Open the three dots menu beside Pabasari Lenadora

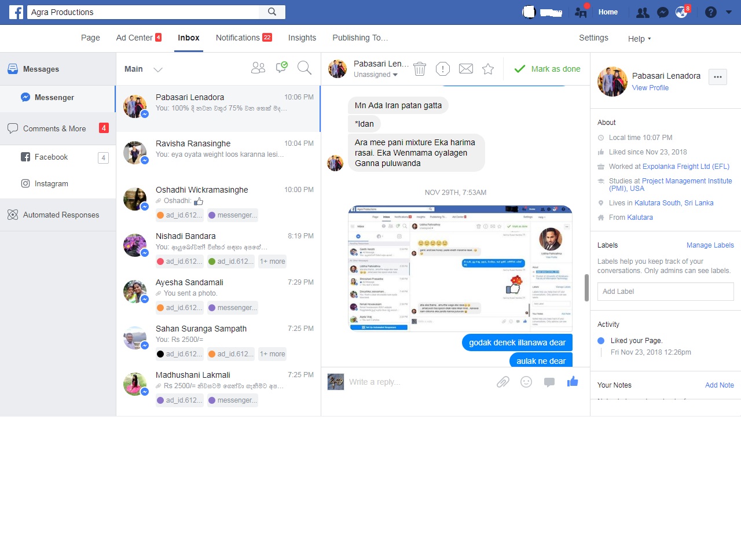click(x=718, y=77)
